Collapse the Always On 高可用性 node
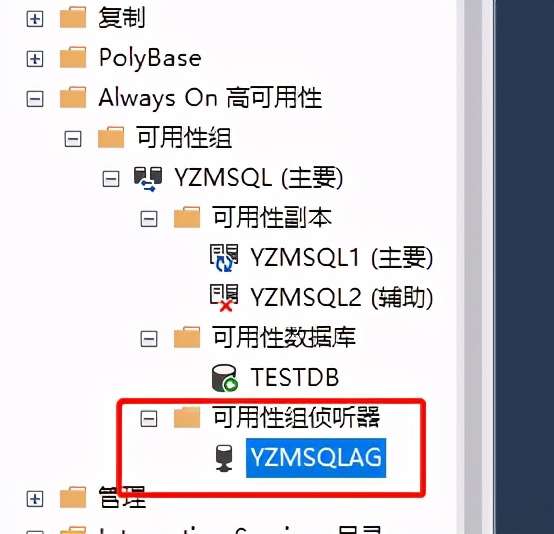This screenshot has height=534, width=554. click(x=35, y=99)
